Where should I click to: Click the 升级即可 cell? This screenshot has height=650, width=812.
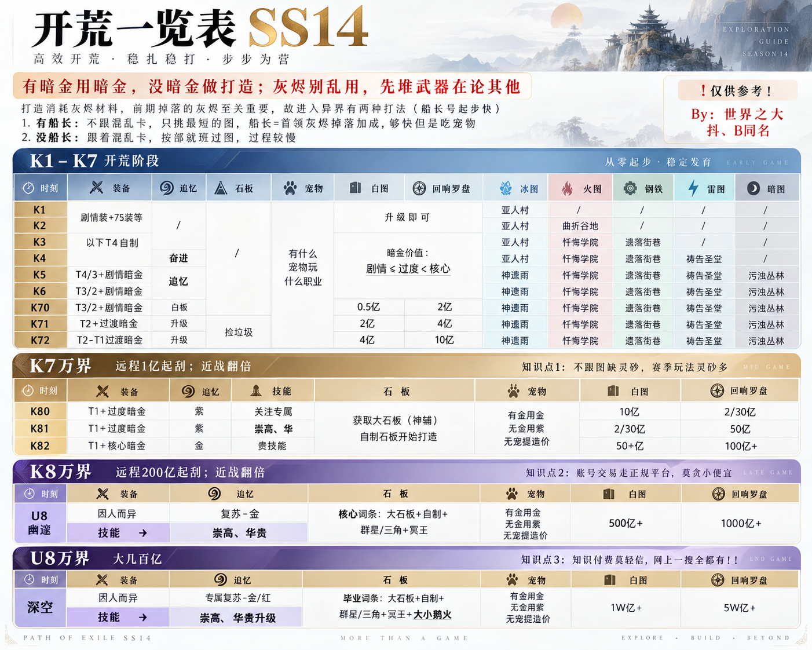pyautogui.click(x=407, y=217)
